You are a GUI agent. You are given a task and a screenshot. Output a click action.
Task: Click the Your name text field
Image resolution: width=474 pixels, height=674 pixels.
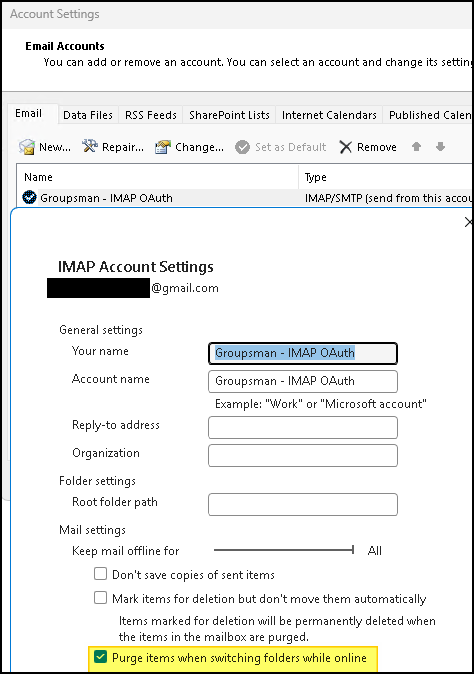click(x=303, y=353)
